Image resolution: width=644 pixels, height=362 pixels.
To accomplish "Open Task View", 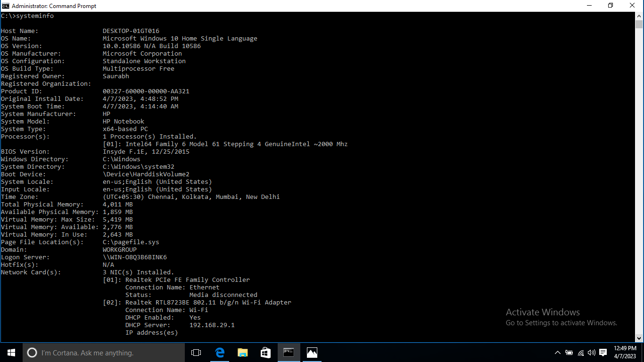I will tap(196, 353).
